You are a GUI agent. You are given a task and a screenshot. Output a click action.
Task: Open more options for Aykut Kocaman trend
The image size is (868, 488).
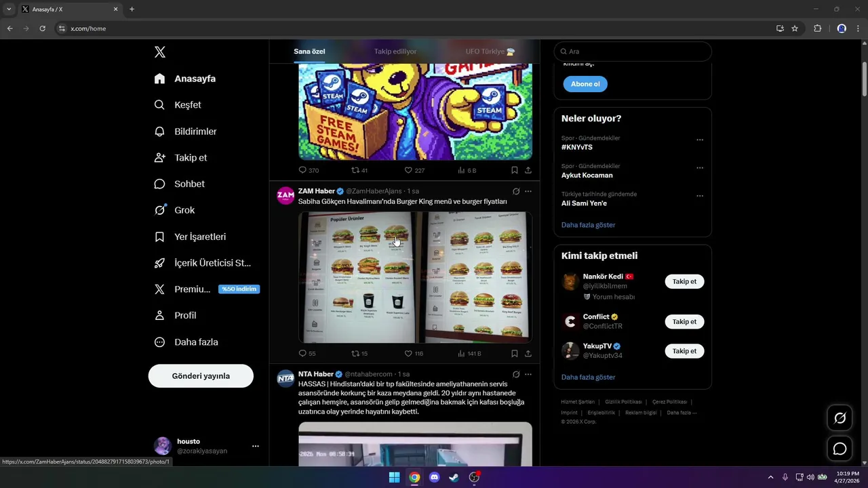(x=700, y=168)
